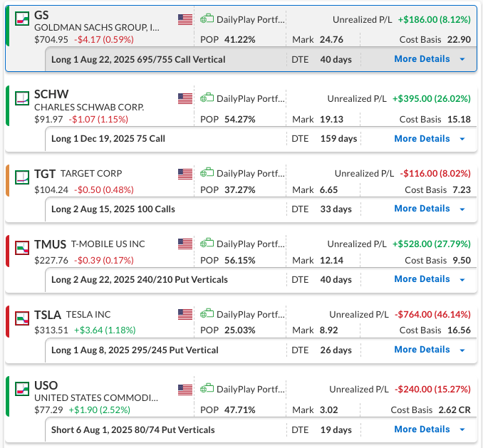Image resolution: width=483 pixels, height=448 pixels.
Task: Click DailyPlay Portf... label in the TSLA row
Action: click(x=251, y=315)
